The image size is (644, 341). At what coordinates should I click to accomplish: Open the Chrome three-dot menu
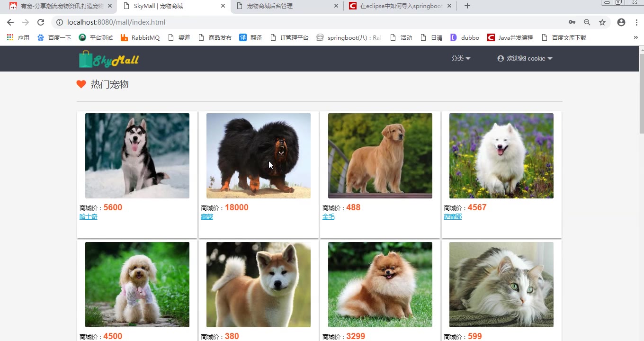coord(636,22)
